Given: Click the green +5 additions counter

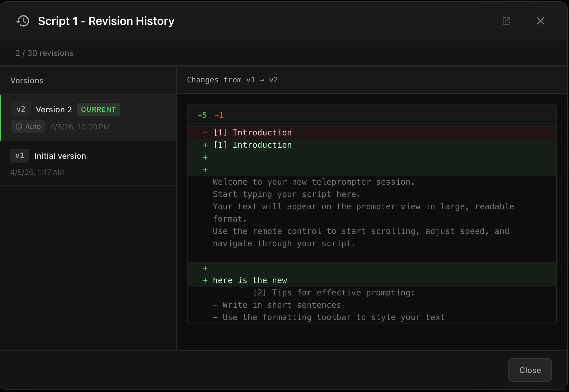Looking at the screenshot, I should [x=202, y=115].
